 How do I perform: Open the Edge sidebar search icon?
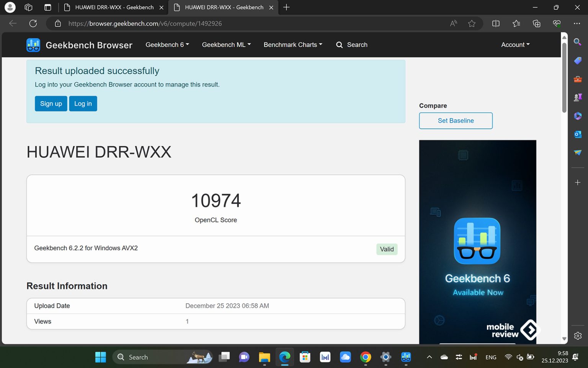point(578,42)
